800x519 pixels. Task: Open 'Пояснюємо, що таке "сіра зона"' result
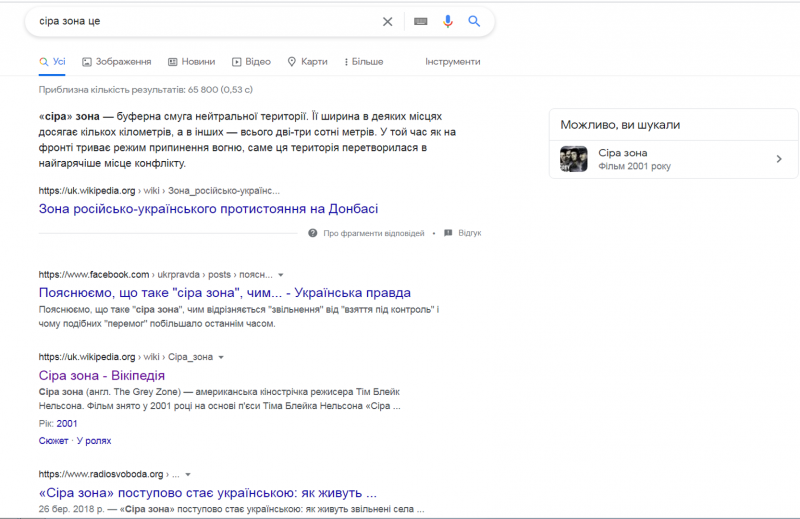[x=224, y=293]
